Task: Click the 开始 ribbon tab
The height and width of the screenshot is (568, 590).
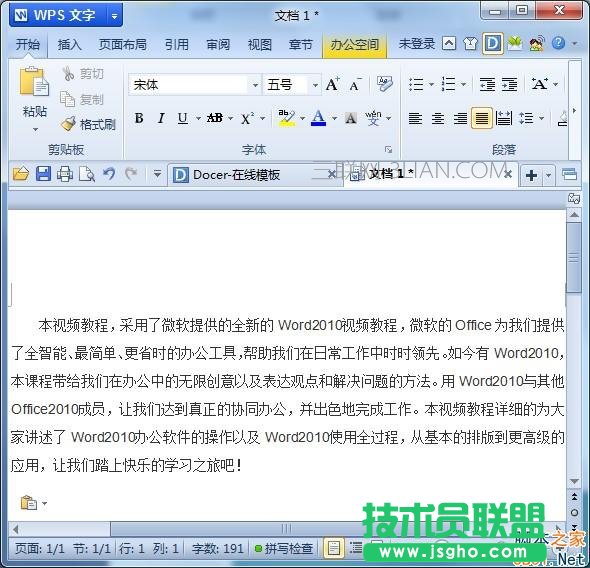Action: (x=28, y=45)
